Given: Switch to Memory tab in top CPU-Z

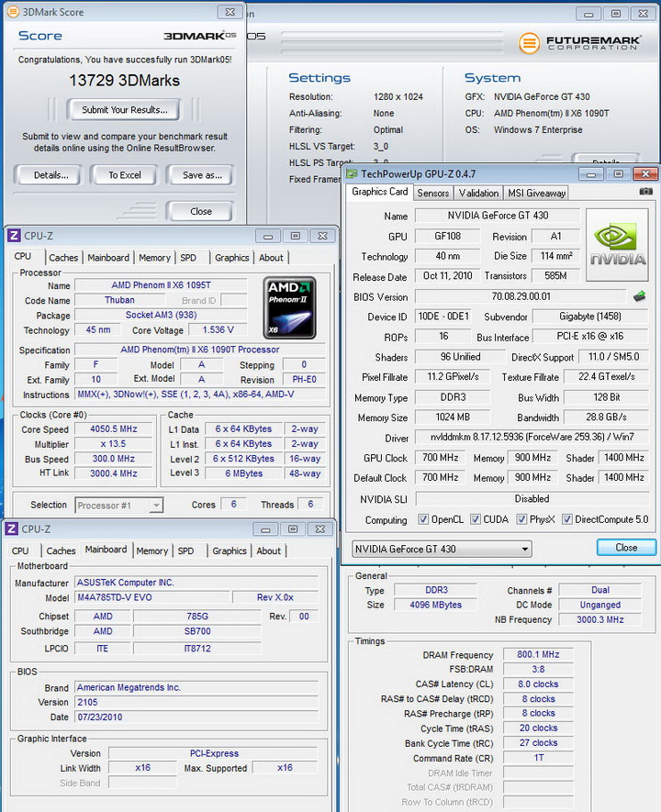Looking at the screenshot, I should (154, 258).
